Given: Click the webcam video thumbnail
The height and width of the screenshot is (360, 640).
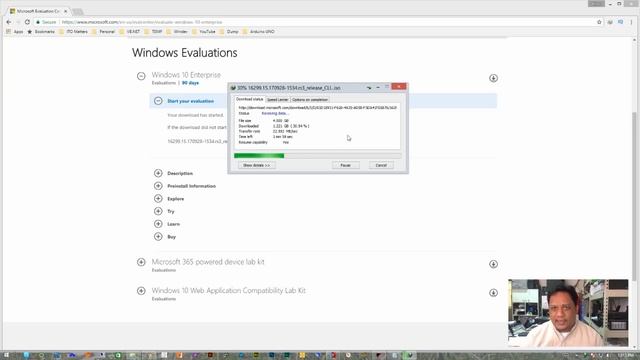Looking at the screenshot, I should pyautogui.click(x=568, y=313).
